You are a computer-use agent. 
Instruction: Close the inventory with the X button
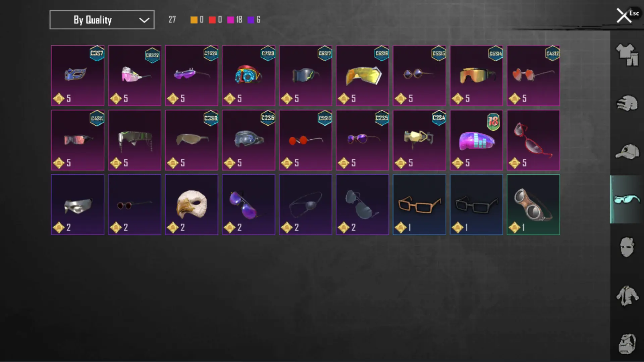624,16
